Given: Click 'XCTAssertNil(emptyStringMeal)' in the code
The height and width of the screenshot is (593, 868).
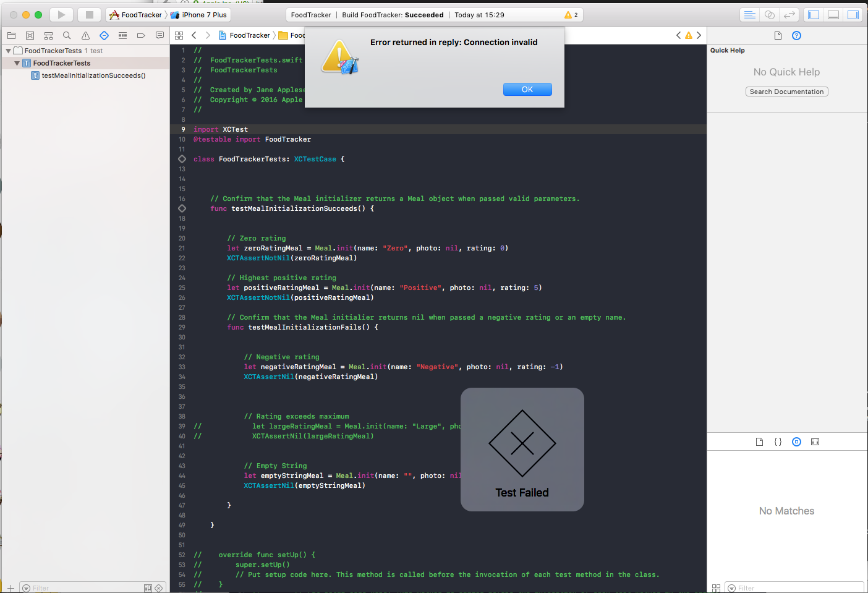Looking at the screenshot, I should 305,485.
